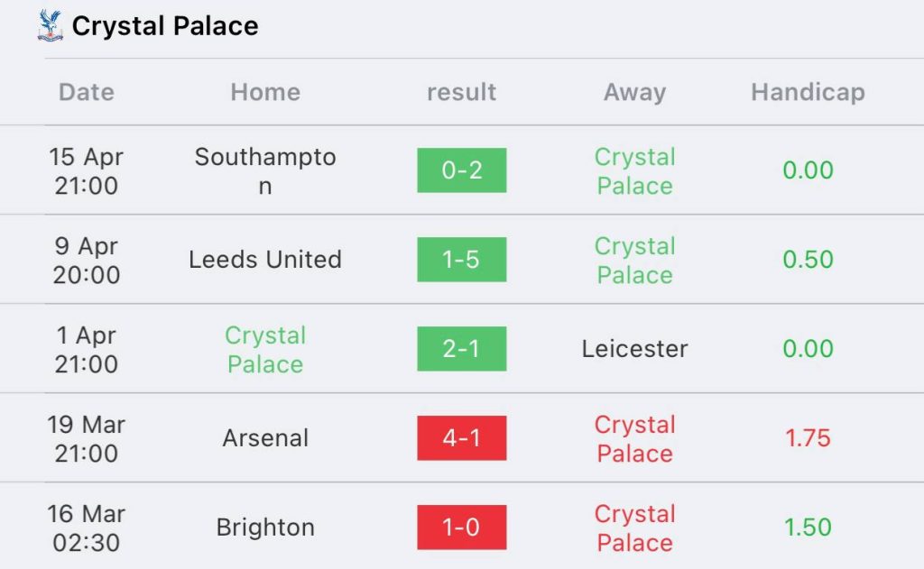Image resolution: width=924 pixels, height=569 pixels.
Task: Open the Crystal Palace team title
Action: 165,26
